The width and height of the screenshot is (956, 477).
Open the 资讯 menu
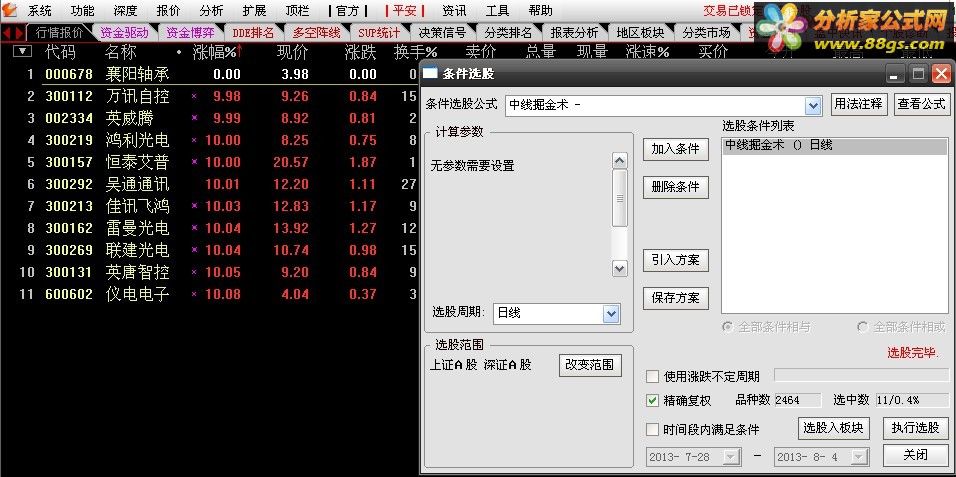[454, 10]
